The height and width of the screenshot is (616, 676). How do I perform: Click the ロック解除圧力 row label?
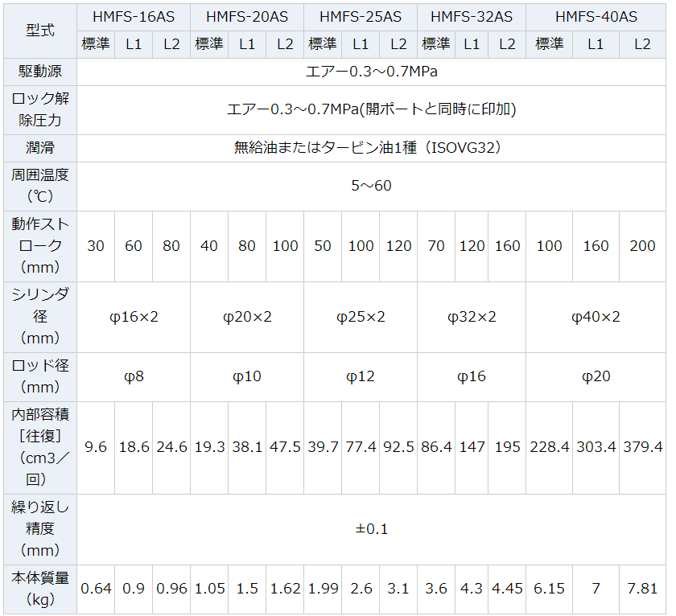[x=40, y=110]
